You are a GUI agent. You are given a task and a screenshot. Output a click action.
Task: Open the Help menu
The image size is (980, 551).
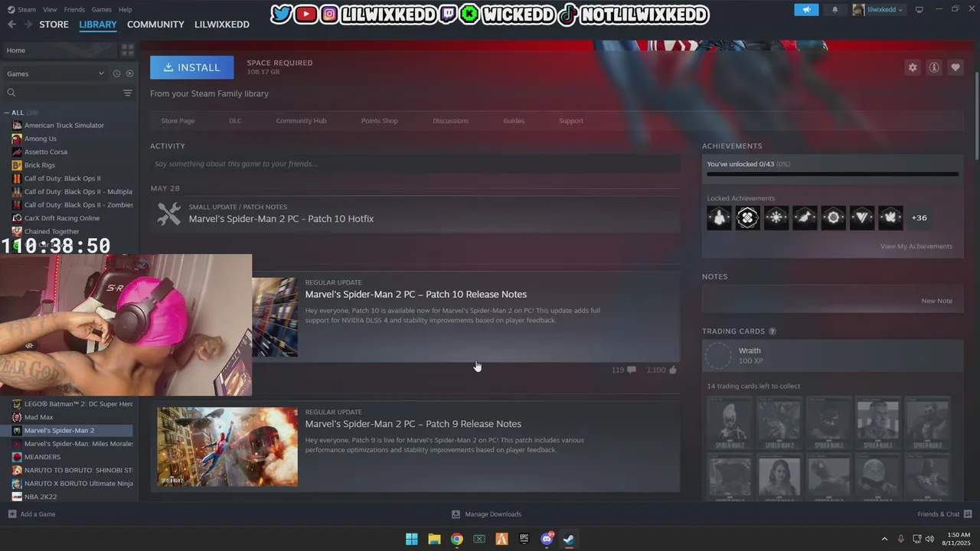[125, 9]
